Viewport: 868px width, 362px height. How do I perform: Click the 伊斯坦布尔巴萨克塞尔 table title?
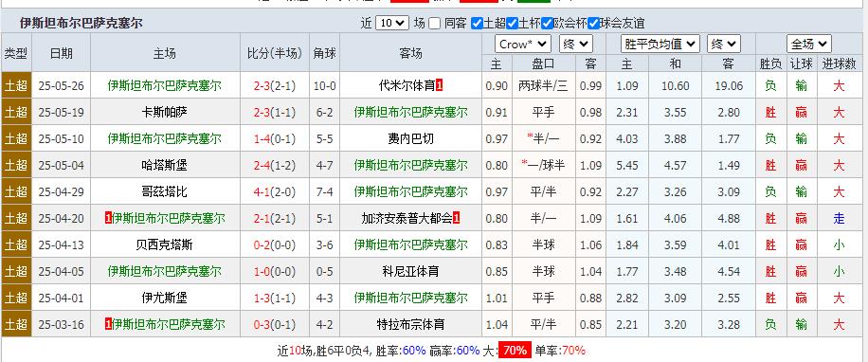point(81,24)
